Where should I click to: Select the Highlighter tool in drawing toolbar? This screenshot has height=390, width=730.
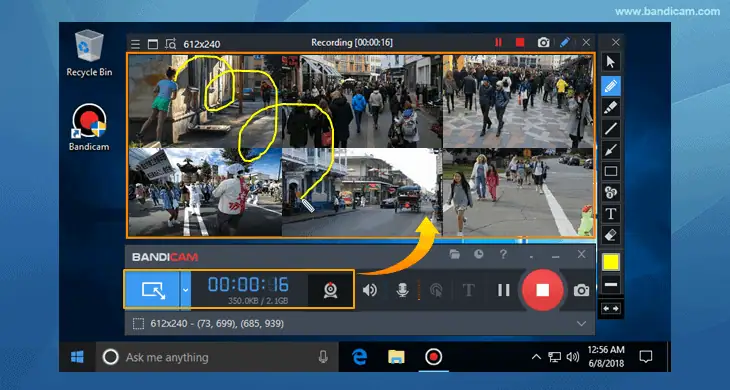coord(610,108)
